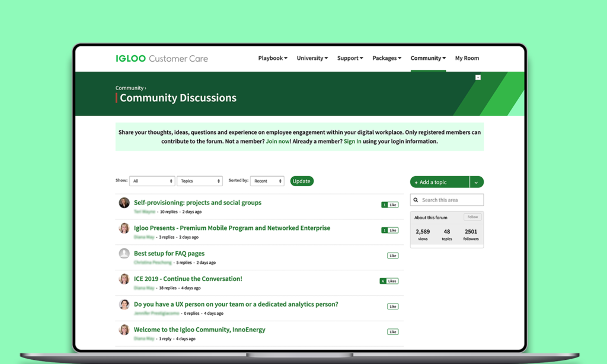
Task: Open the Show All filter dropdown
Action: coord(152,180)
